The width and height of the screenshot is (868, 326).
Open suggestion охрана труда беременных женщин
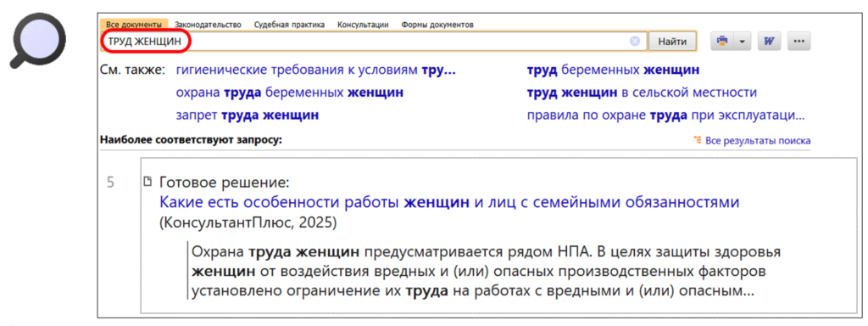[x=289, y=93]
